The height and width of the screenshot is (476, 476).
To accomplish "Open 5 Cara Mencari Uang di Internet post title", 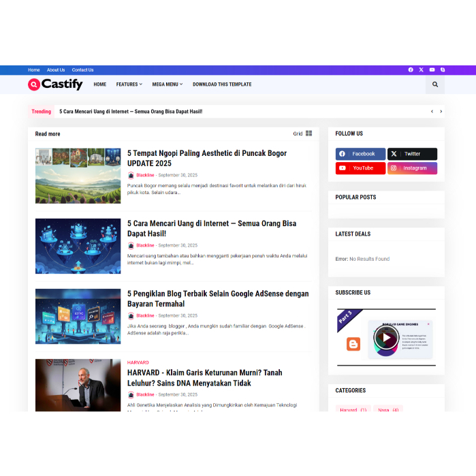I will coord(212,228).
